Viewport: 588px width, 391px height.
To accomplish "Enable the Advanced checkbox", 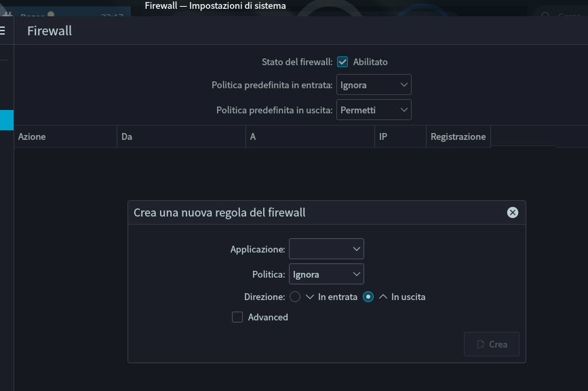I will tap(237, 317).
